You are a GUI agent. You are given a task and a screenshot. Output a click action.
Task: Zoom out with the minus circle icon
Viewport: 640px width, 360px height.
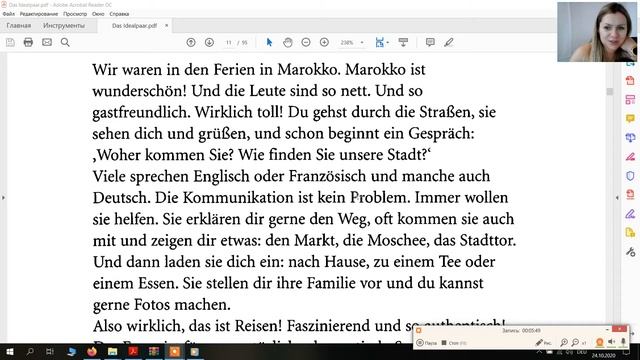306,42
